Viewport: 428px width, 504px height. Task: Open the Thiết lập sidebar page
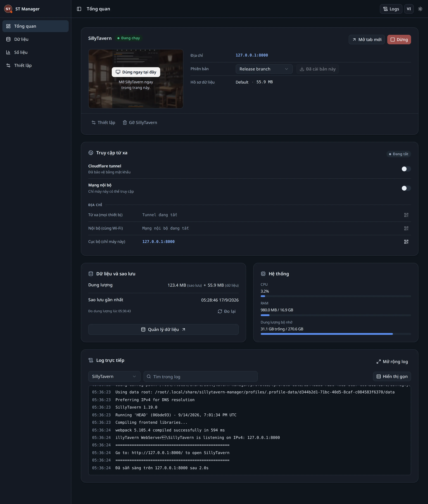35,66
